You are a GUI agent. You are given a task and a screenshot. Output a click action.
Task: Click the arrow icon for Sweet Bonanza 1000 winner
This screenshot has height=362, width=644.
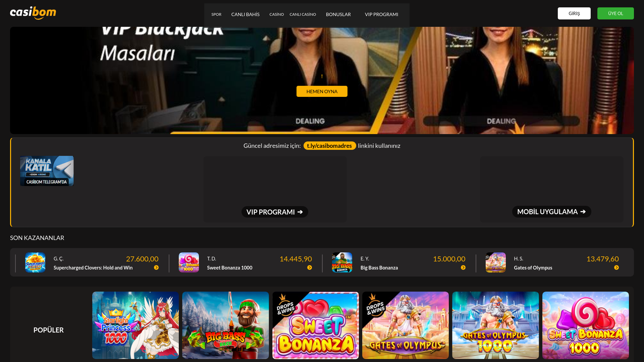point(310,267)
